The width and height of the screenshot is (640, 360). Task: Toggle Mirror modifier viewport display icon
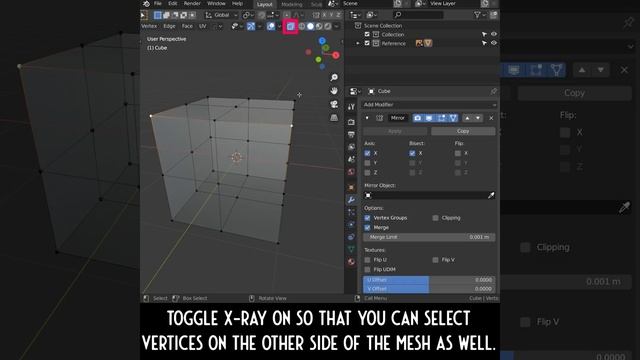pyautogui.click(x=429, y=118)
